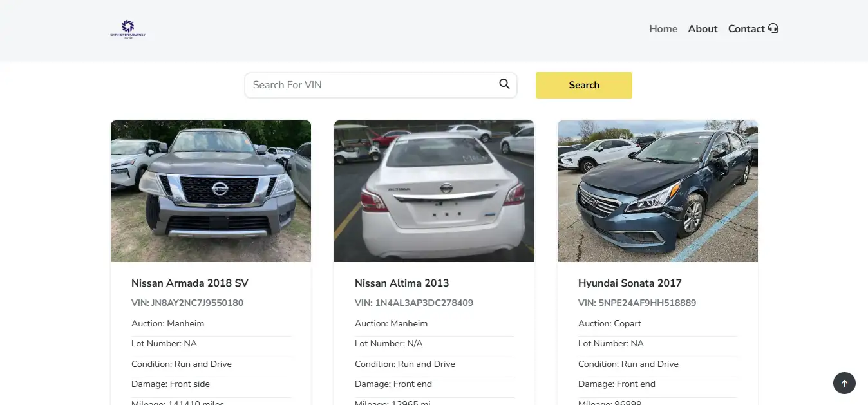This screenshot has width=868, height=405.
Task: Open the Nissan Armada photo thumbnail
Action: (x=211, y=191)
